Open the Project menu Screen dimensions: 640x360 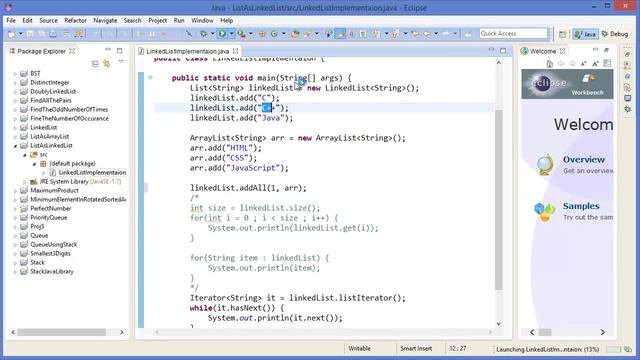(158, 20)
